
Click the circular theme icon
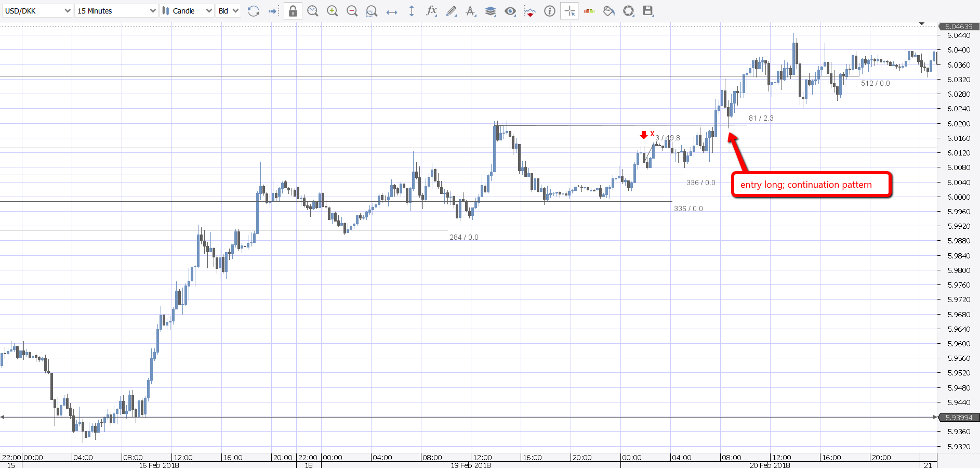629,11
